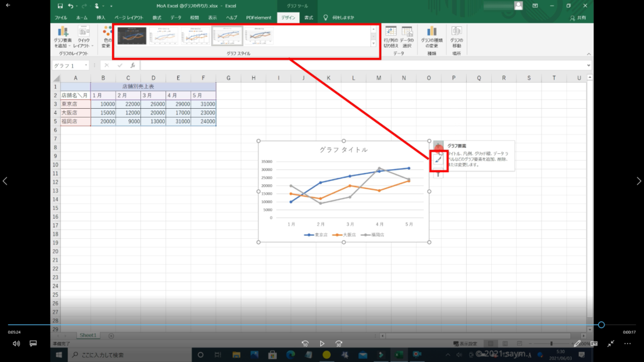The image size is (644, 362).
Task: Open the 挿入 ribbon tab
Action: point(101,18)
